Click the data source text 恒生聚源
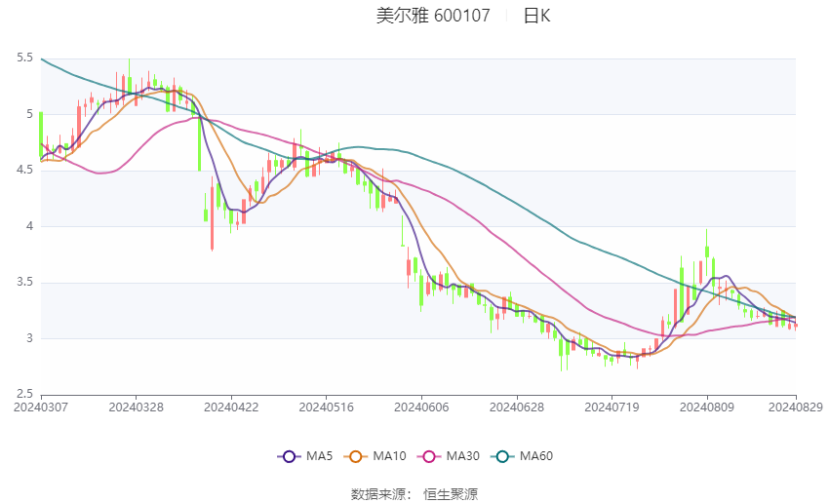 pyautogui.click(x=451, y=494)
